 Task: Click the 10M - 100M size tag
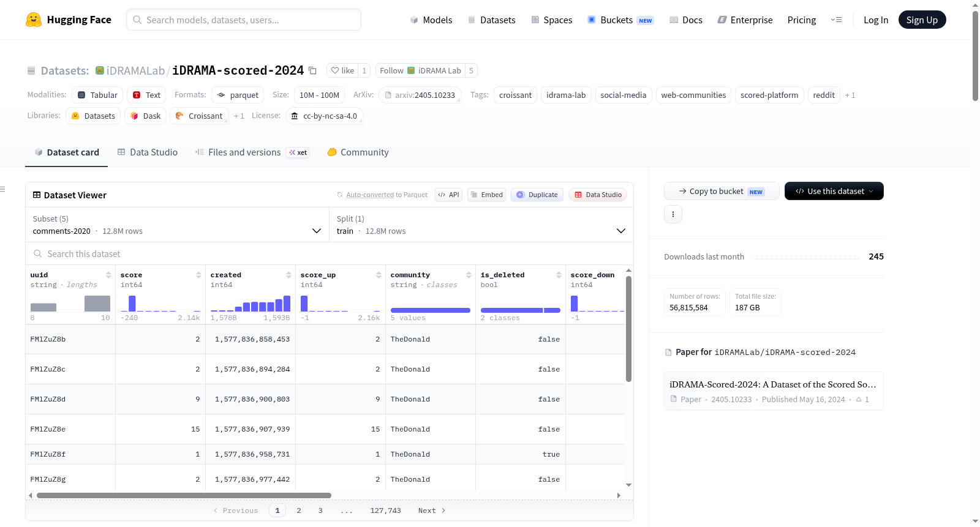coord(319,95)
